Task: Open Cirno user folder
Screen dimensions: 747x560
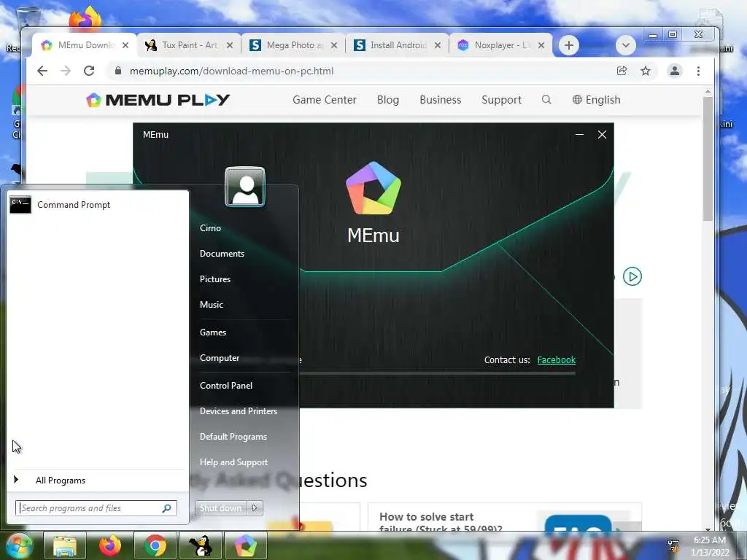Action: pyautogui.click(x=210, y=228)
